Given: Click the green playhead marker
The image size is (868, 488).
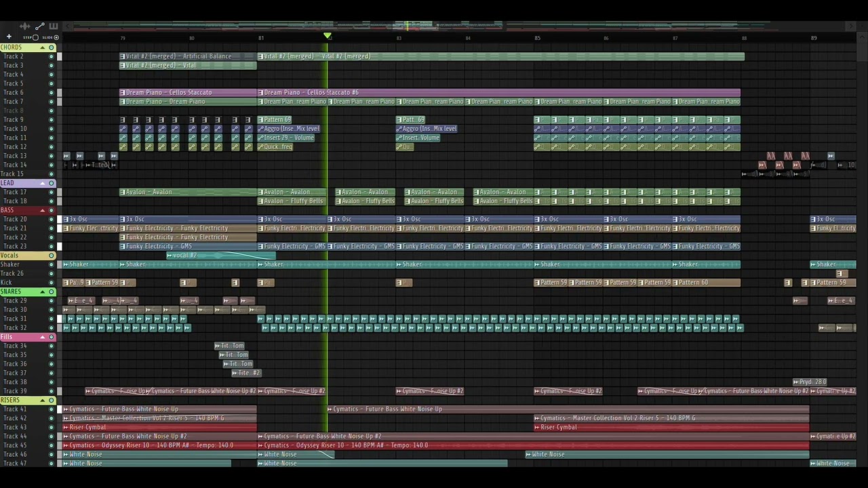Looking at the screenshot, I should (328, 37).
